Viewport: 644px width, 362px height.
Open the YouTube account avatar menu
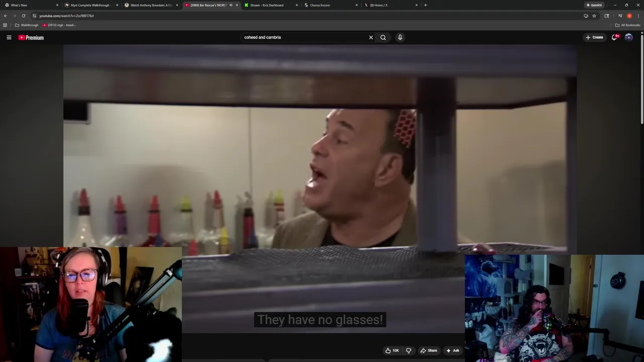[628, 37]
